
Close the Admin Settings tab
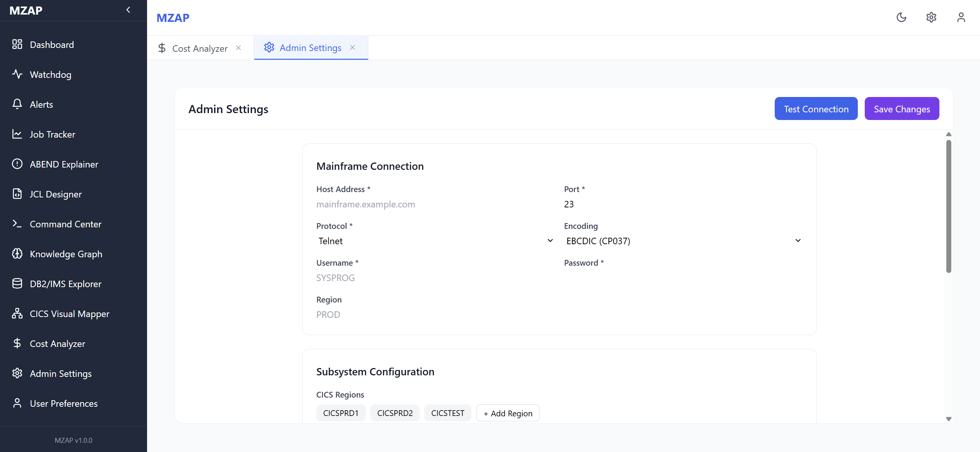point(352,48)
